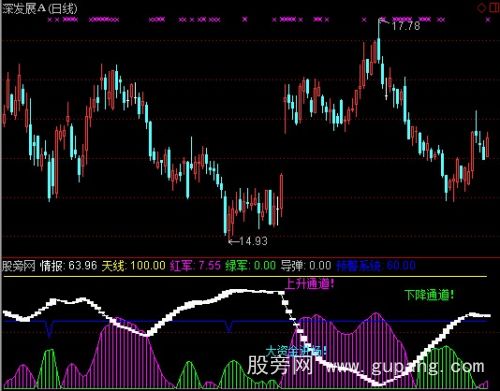
Task: Select the 14.93 low price label
Action: pyautogui.click(x=253, y=241)
